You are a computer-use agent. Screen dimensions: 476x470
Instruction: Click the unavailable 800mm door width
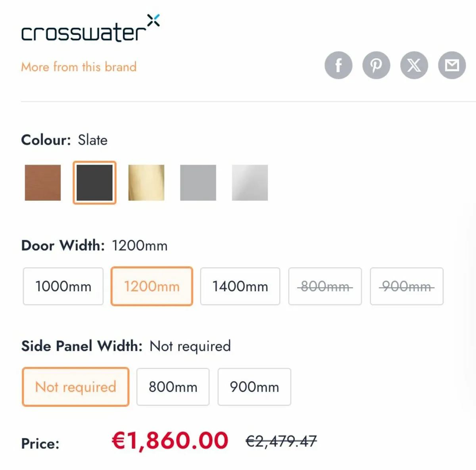coord(325,286)
